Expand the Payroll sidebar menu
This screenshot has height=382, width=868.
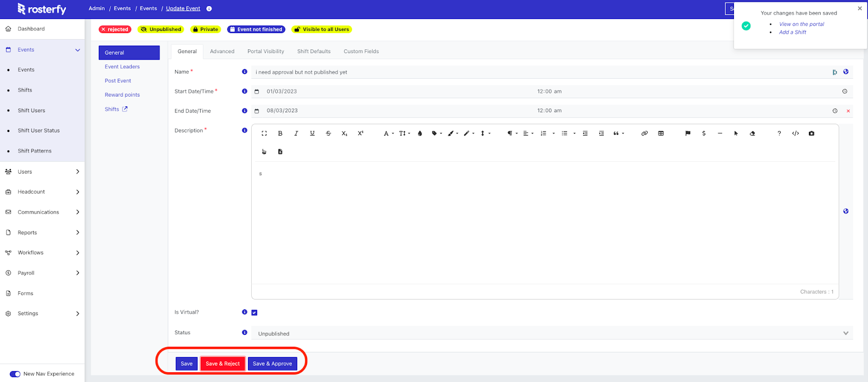(78, 273)
